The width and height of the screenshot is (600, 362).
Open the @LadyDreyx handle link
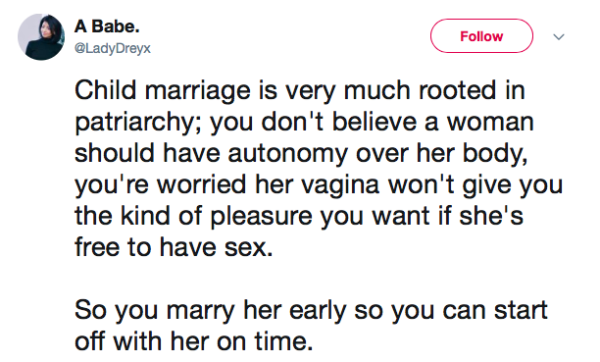pos(112,48)
